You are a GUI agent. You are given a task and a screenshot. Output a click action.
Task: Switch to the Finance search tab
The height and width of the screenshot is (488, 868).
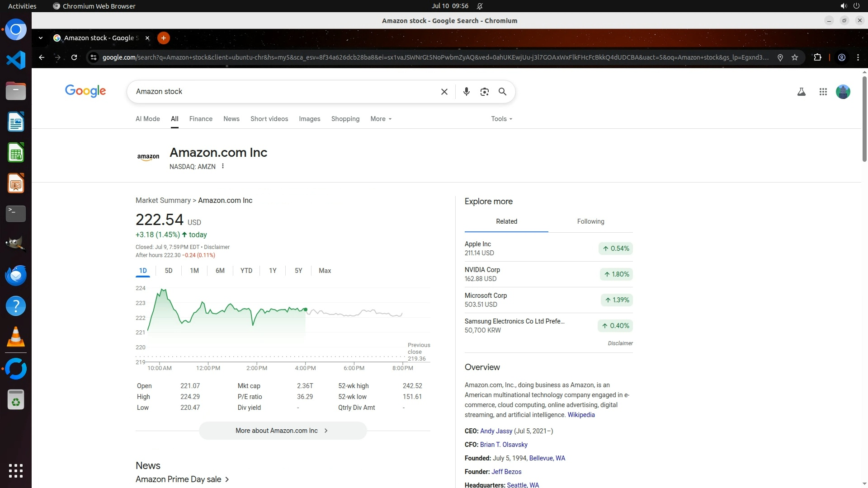[201, 119]
